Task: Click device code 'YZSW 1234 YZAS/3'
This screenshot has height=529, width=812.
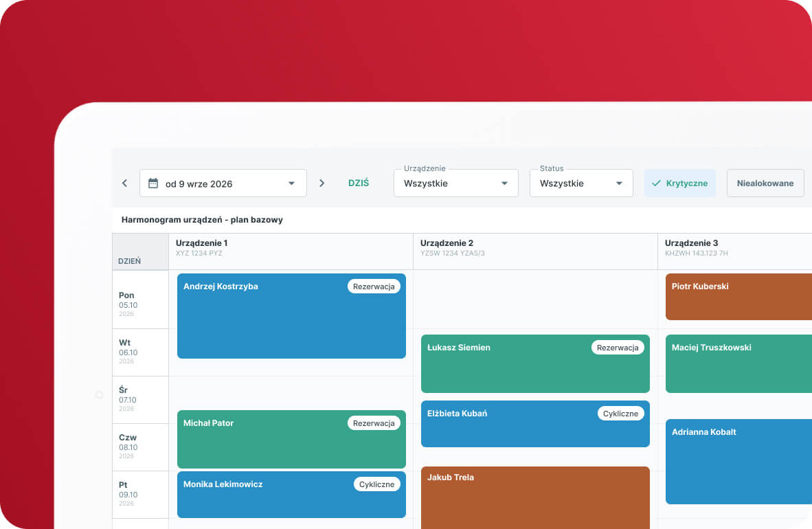Action: [453, 254]
